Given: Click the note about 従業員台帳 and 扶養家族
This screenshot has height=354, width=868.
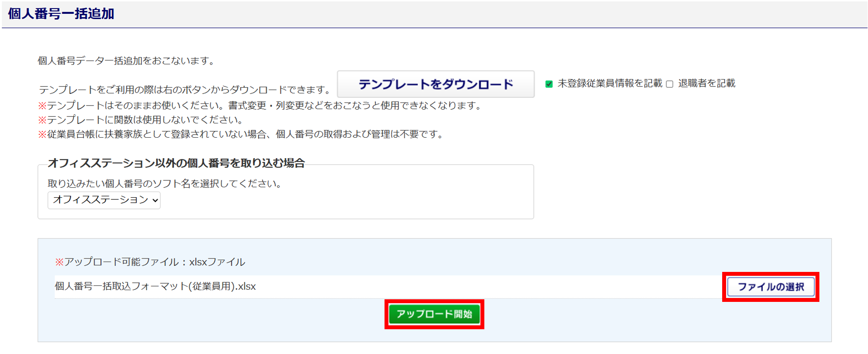Looking at the screenshot, I should click(241, 134).
